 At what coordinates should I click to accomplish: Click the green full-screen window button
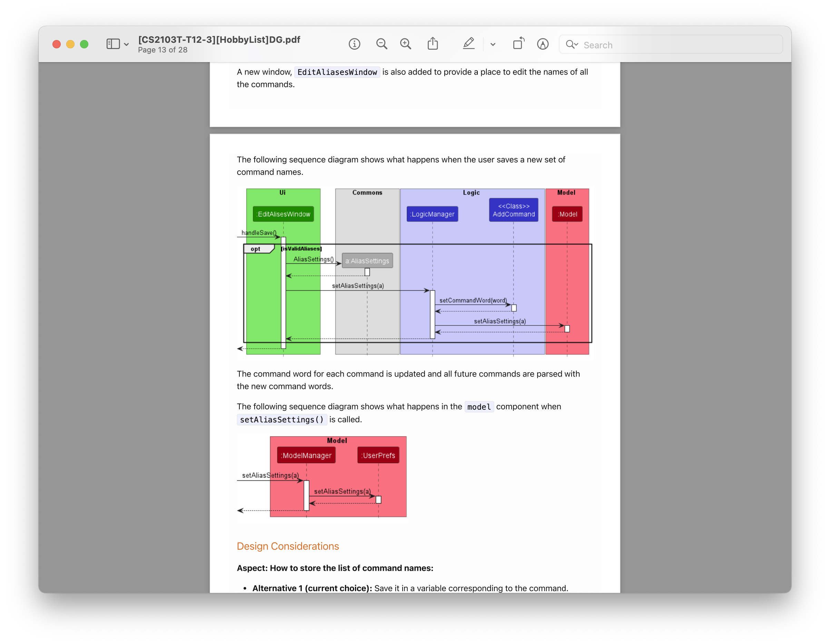click(x=85, y=44)
